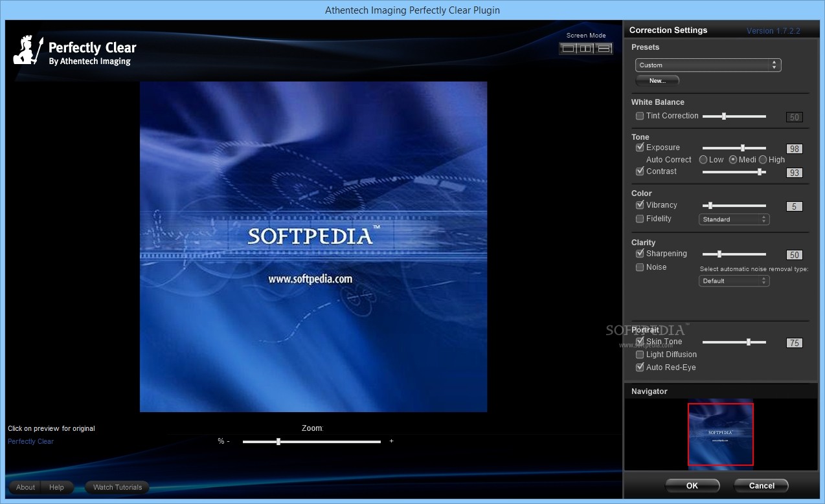Click the Sharpening slider
Viewport: 825px width, 504px height.
734,254
